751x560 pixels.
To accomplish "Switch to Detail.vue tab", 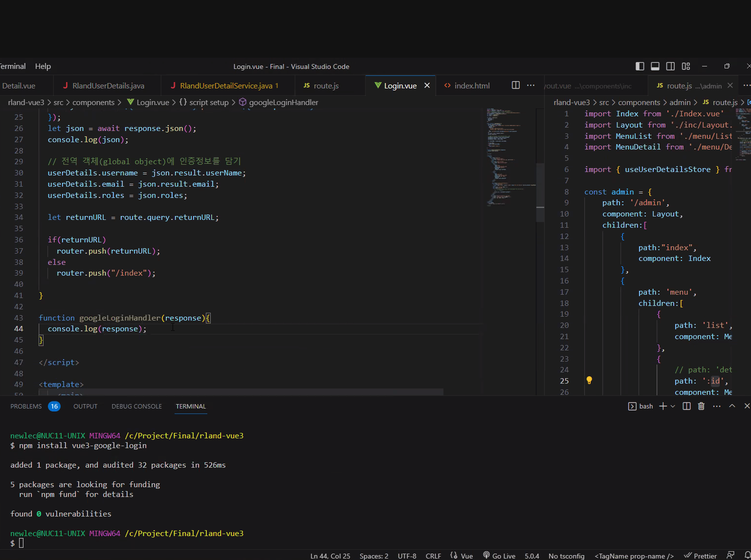I will coord(19,86).
